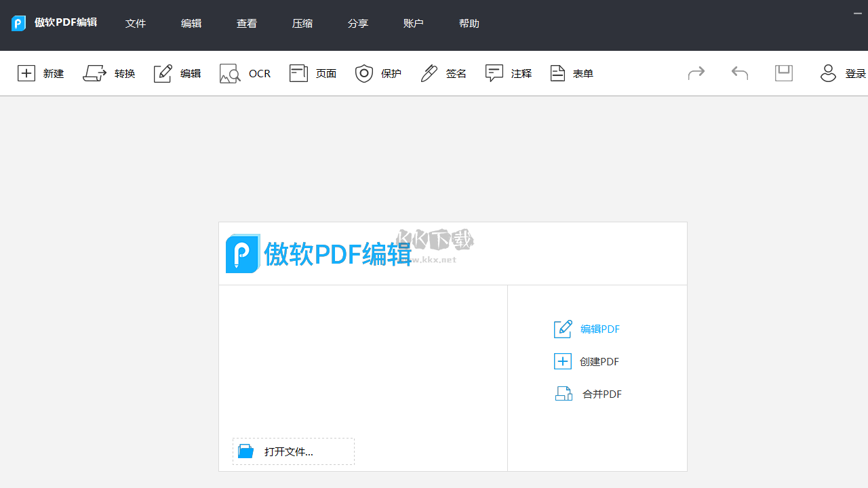Click the 合并PDF link
Viewport: 868px width, 488px height.
601,394
